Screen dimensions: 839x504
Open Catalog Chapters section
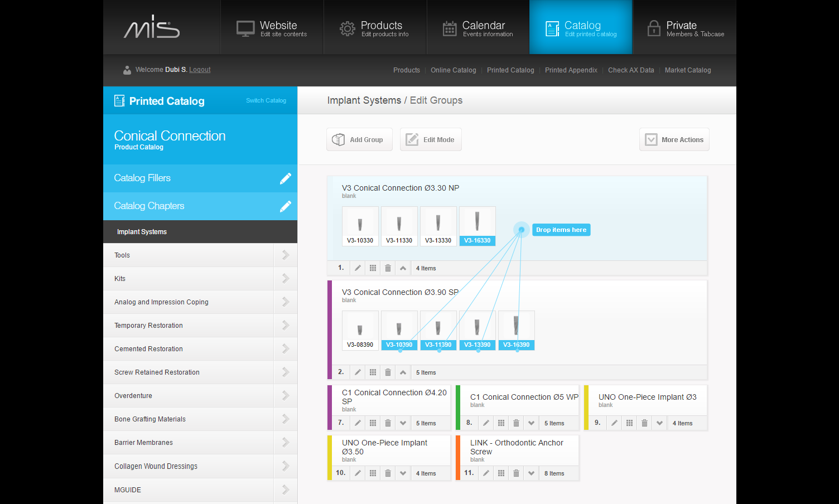200,206
